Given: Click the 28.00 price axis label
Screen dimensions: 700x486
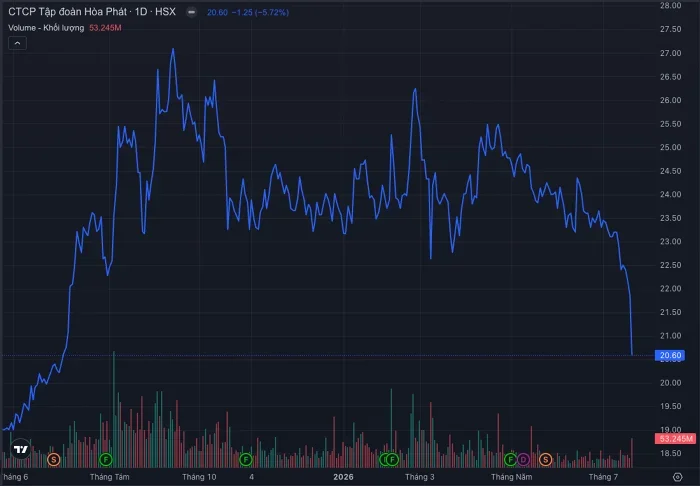Looking at the screenshot, I should click(671, 5).
